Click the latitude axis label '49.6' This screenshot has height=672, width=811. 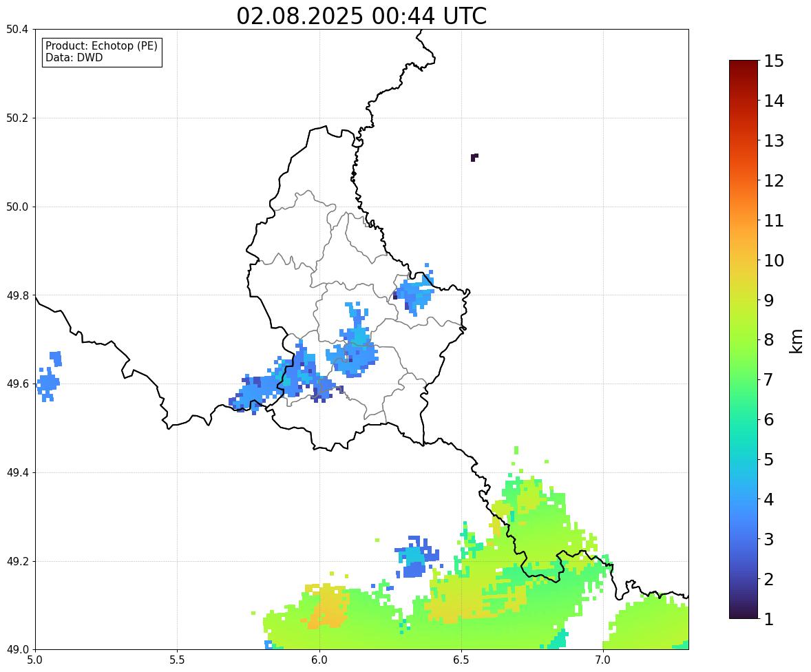pos(17,384)
